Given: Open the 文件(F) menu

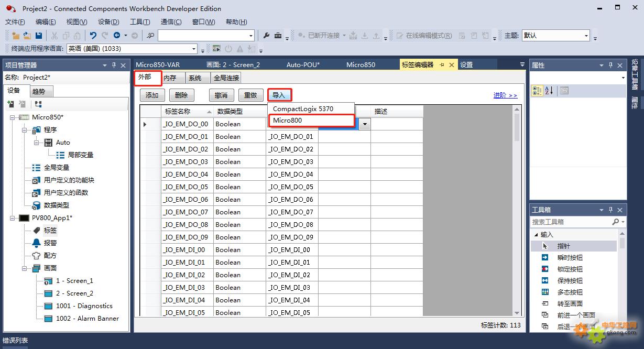Looking at the screenshot, I should coord(15,22).
